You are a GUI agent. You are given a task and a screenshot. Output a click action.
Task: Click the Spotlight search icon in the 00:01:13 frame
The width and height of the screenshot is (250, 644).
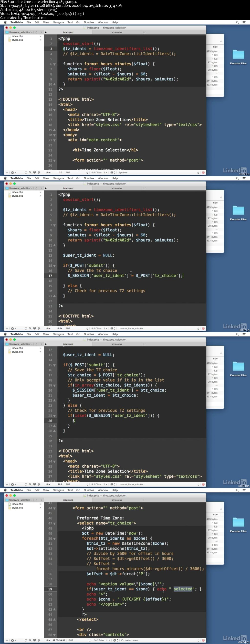pyautogui.click(x=238, y=22)
